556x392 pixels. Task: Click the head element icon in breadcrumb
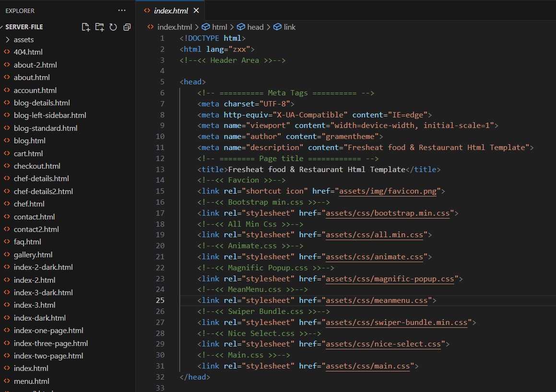241,27
